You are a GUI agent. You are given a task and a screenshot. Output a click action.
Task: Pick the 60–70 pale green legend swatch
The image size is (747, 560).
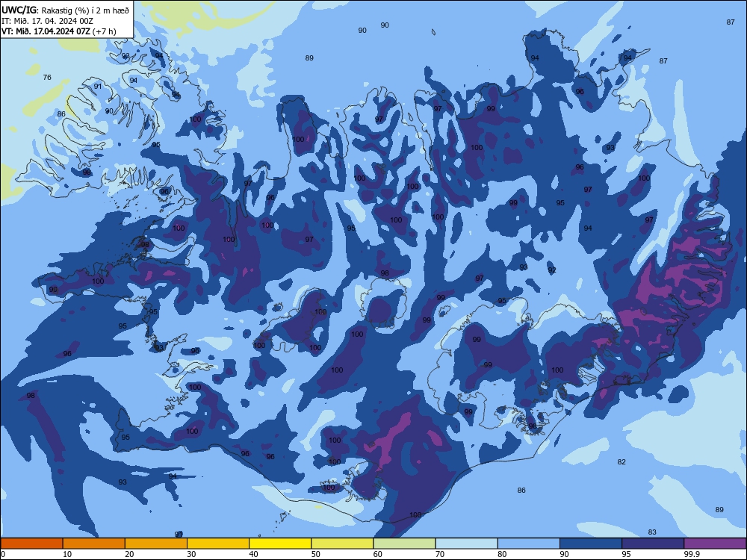[x=404, y=544]
